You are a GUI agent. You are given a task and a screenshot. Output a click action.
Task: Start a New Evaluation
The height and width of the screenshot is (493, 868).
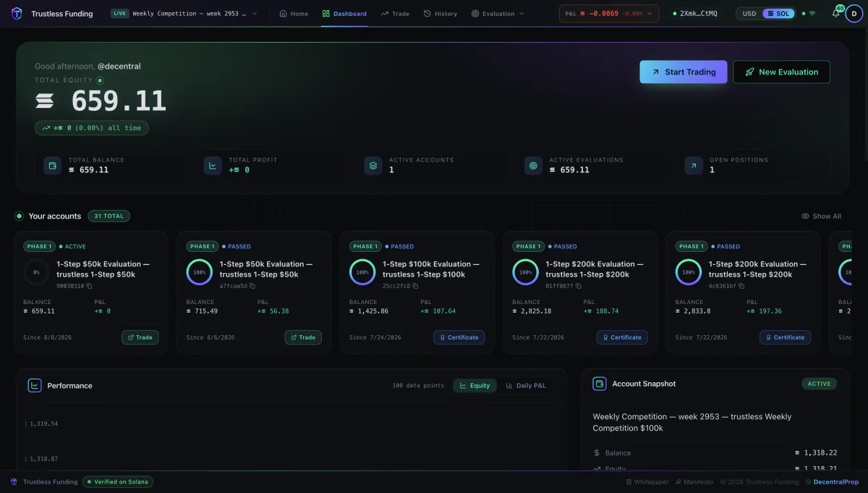click(x=781, y=72)
